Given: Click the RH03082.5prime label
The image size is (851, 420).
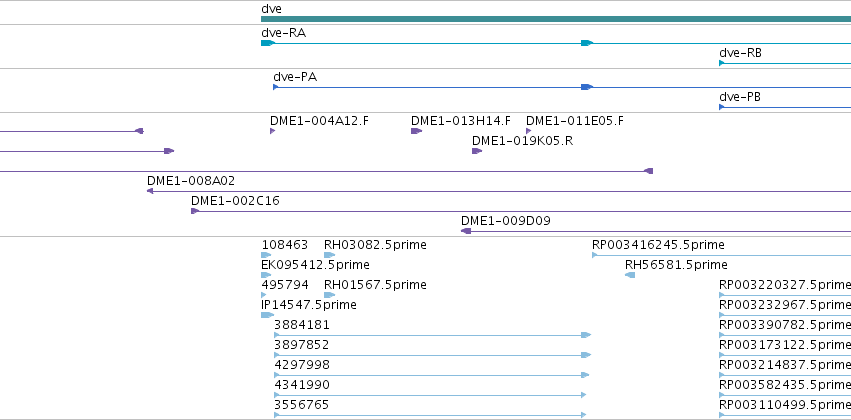Looking at the screenshot, I should click(375, 245).
